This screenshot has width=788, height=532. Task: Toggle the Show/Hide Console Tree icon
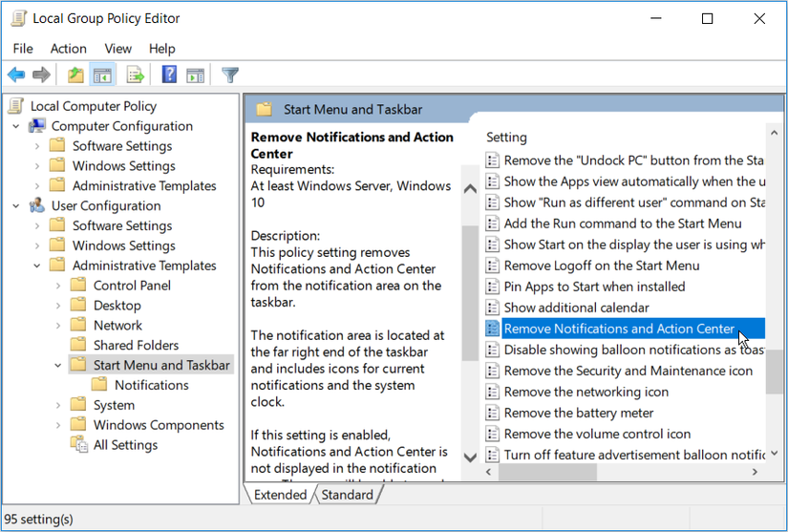click(102, 75)
